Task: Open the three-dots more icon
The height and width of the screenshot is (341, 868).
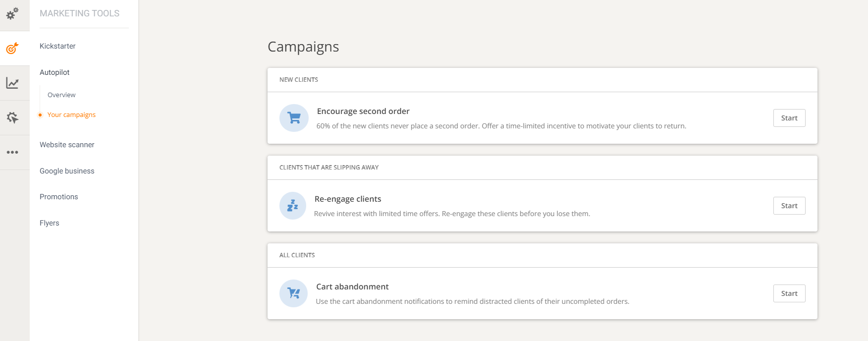Action: click(12, 152)
